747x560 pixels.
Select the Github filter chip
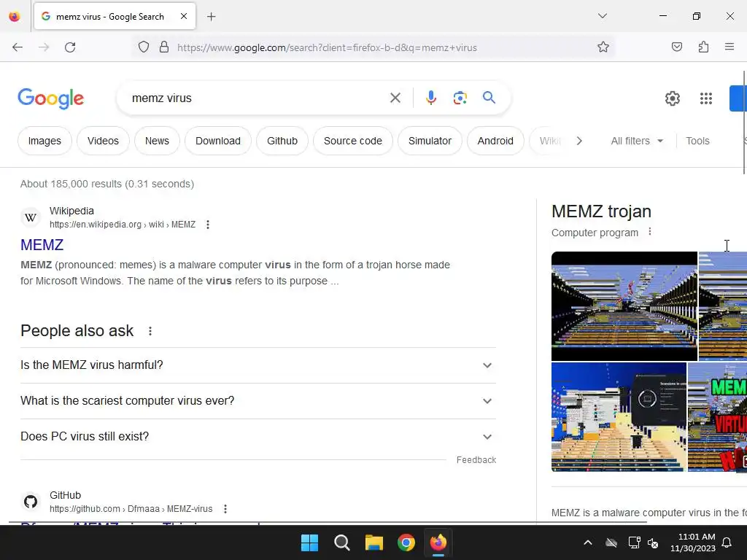pos(282,141)
